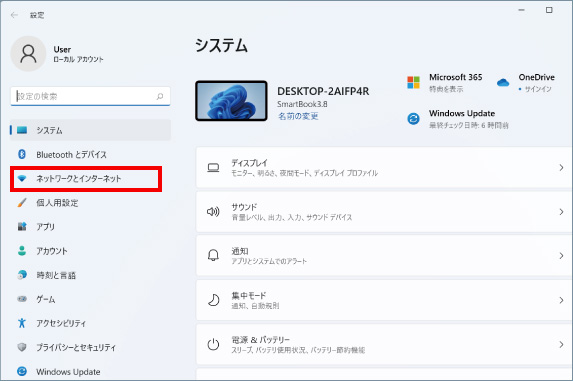573x381 pixels.
Task: Open the 集中モード settings chevron
Action: (561, 300)
